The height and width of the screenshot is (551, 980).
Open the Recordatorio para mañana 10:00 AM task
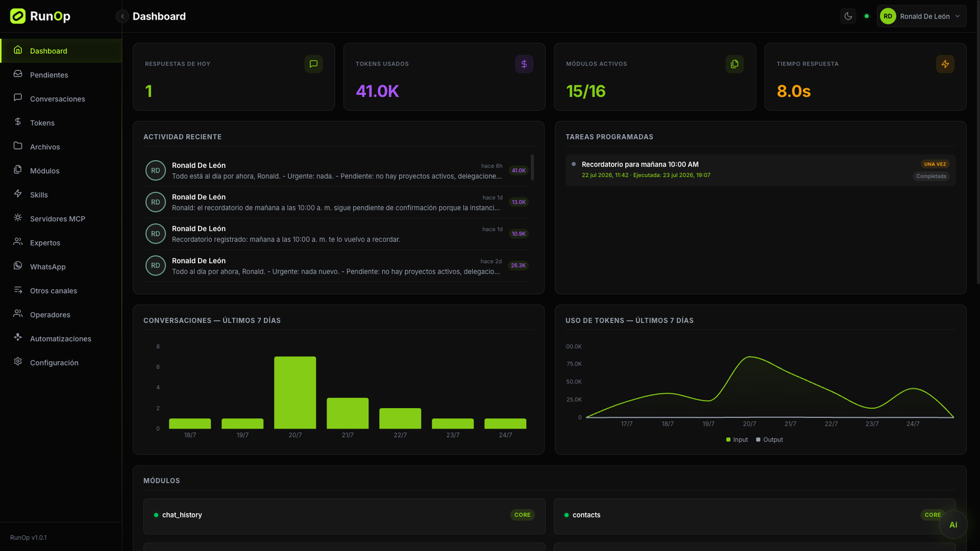click(761, 170)
